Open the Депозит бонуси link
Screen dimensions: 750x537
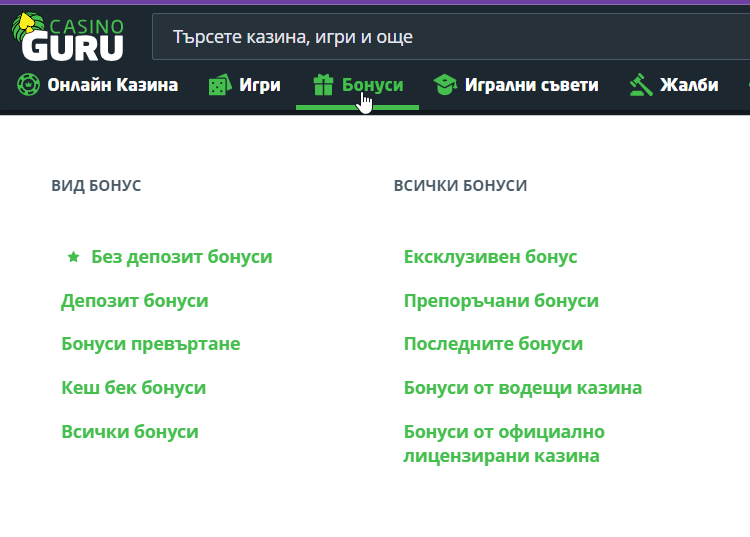click(x=135, y=301)
